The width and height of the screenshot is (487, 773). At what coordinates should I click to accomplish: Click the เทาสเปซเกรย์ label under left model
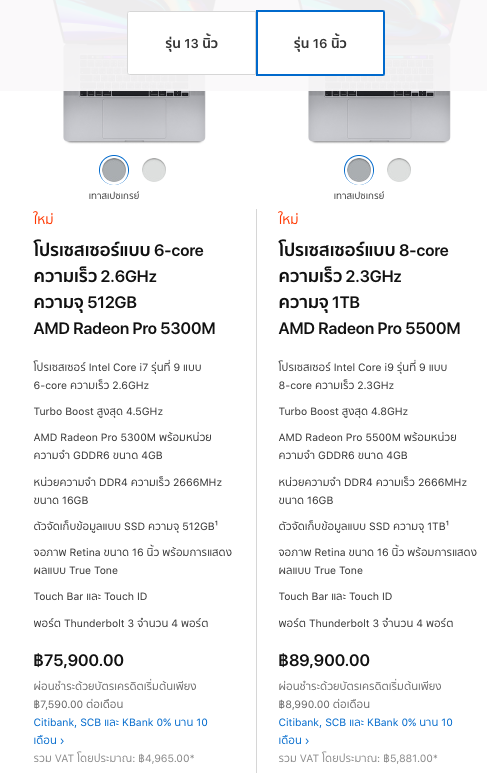tap(114, 196)
